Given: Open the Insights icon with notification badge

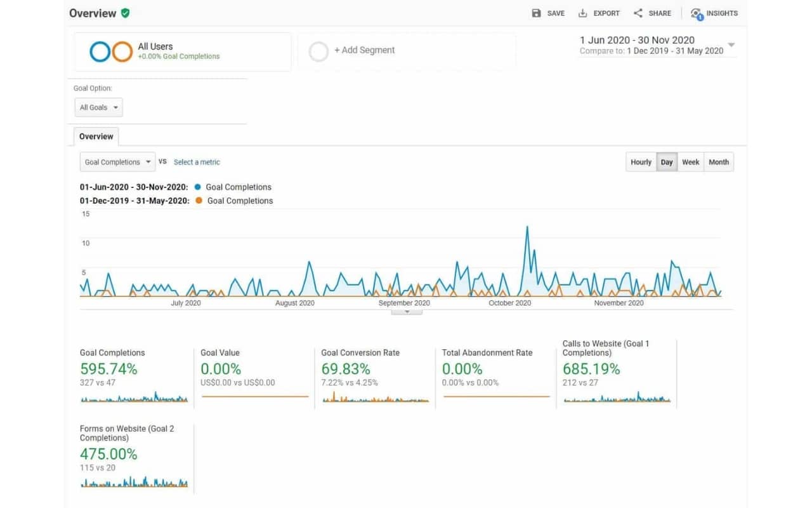Looking at the screenshot, I should (x=697, y=13).
